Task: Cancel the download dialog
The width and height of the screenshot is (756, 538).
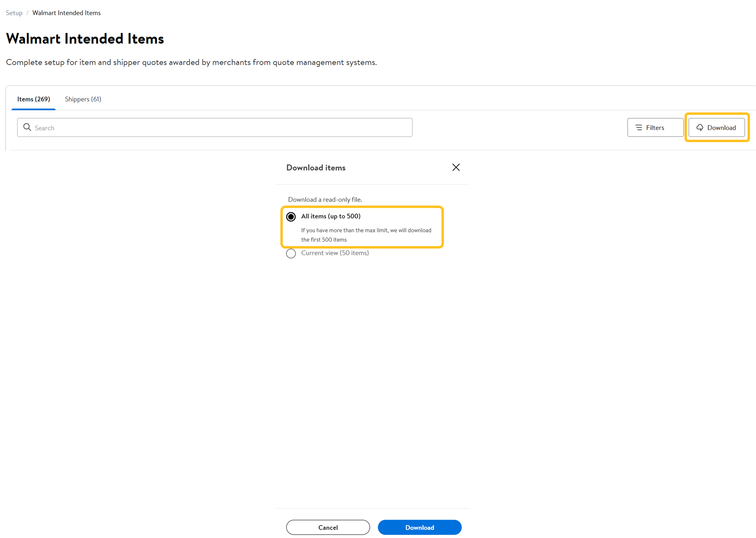Action: click(328, 527)
